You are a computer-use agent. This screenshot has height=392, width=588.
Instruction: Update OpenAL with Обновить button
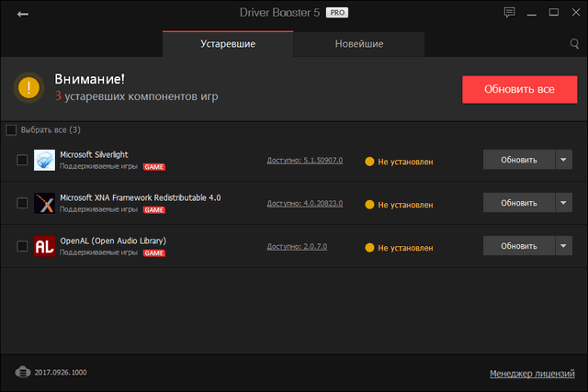click(x=519, y=246)
